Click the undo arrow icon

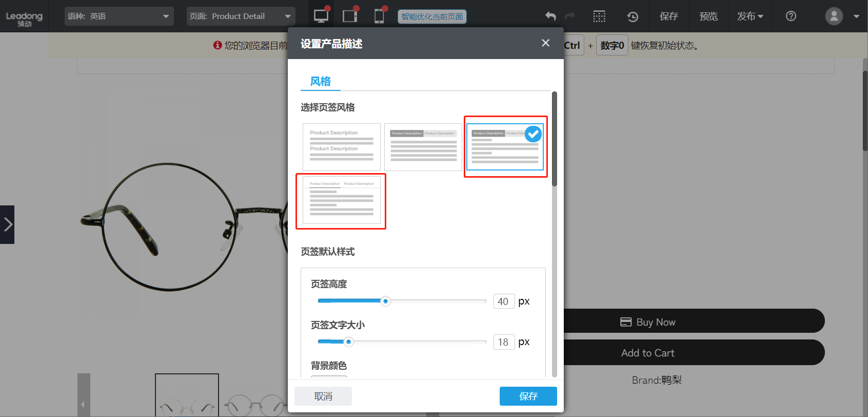[x=550, y=16]
